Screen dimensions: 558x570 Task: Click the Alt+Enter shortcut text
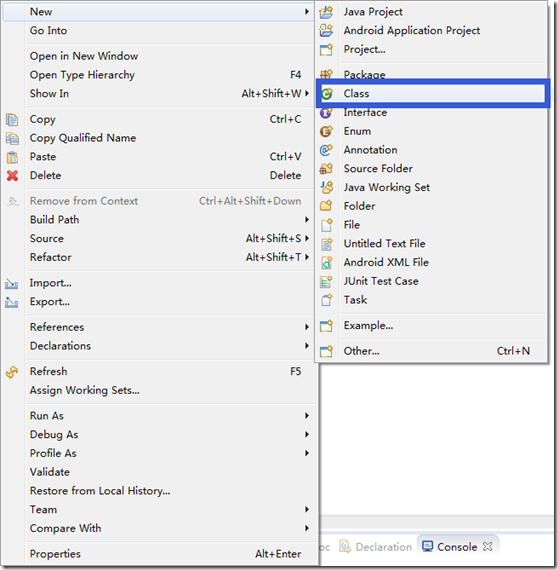[278, 554]
